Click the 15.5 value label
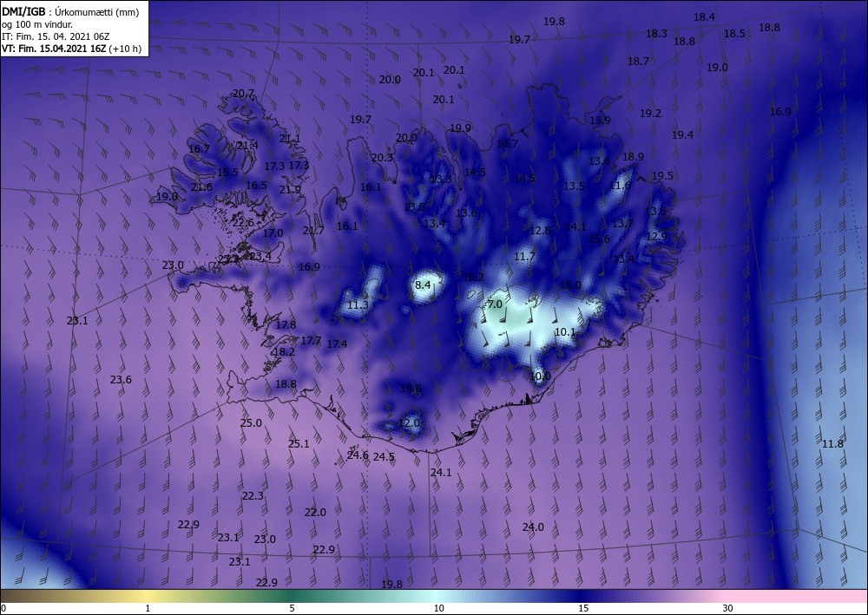The image size is (868, 615). (x=227, y=172)
